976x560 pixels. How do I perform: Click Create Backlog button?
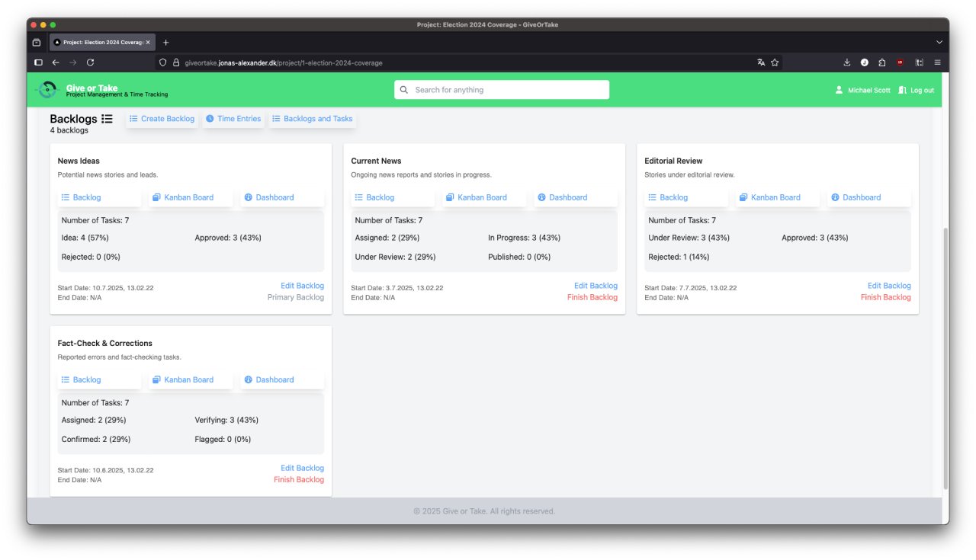coord(162,119)
